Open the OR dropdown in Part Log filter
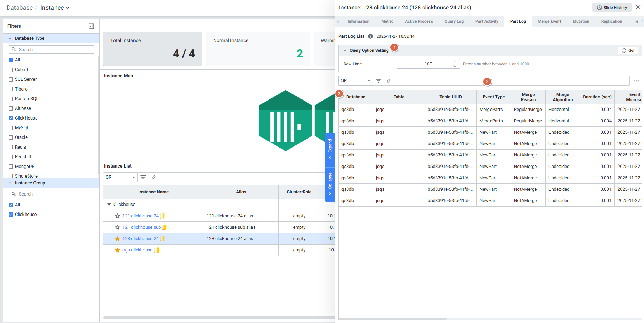Image resolution: width=644 pixels, height=323 pixels. (355, 81)
